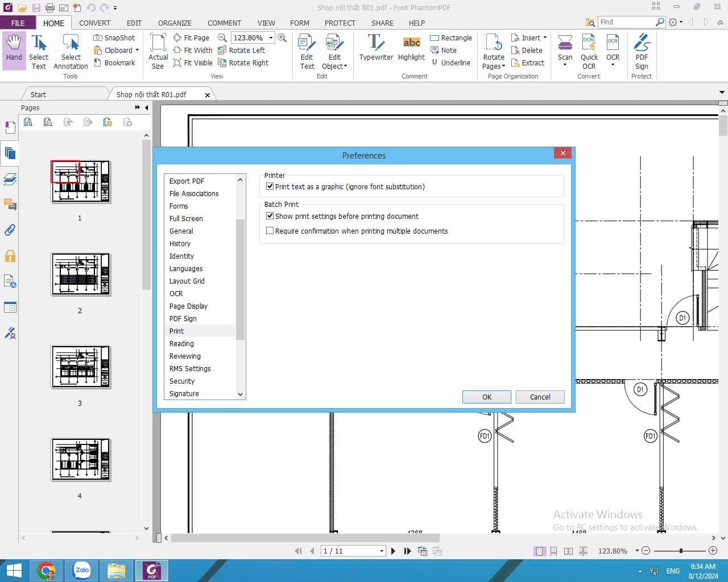Rotate the view left

click(242, 50)
